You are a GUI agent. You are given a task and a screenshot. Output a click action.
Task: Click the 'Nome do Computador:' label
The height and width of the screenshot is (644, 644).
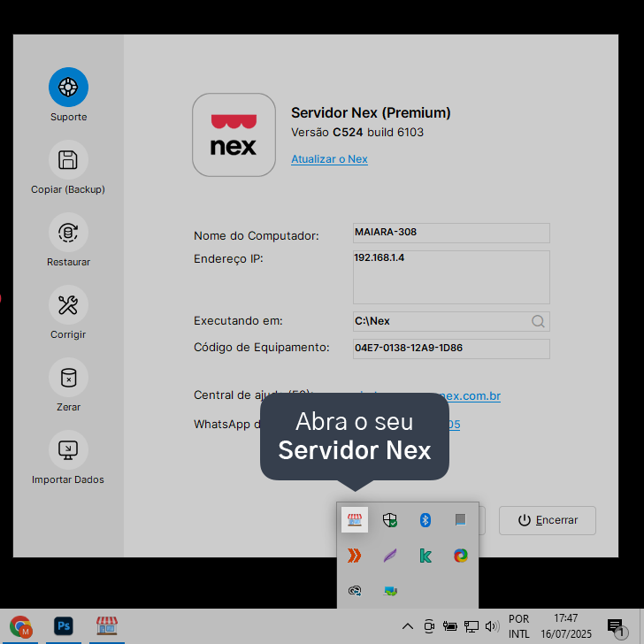[257, 235]
